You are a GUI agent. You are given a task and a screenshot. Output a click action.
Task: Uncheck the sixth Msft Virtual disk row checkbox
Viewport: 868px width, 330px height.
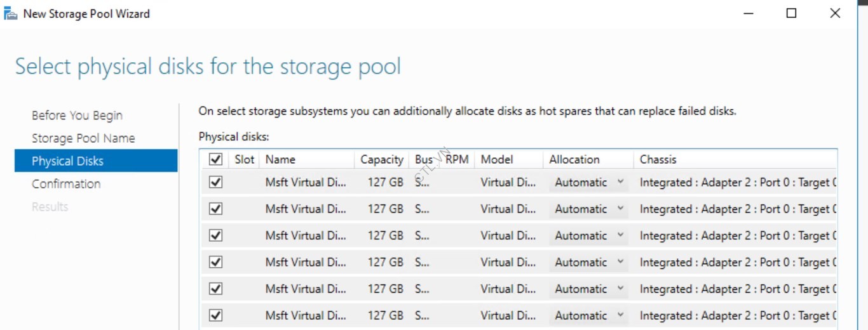(x=216, y=315)
